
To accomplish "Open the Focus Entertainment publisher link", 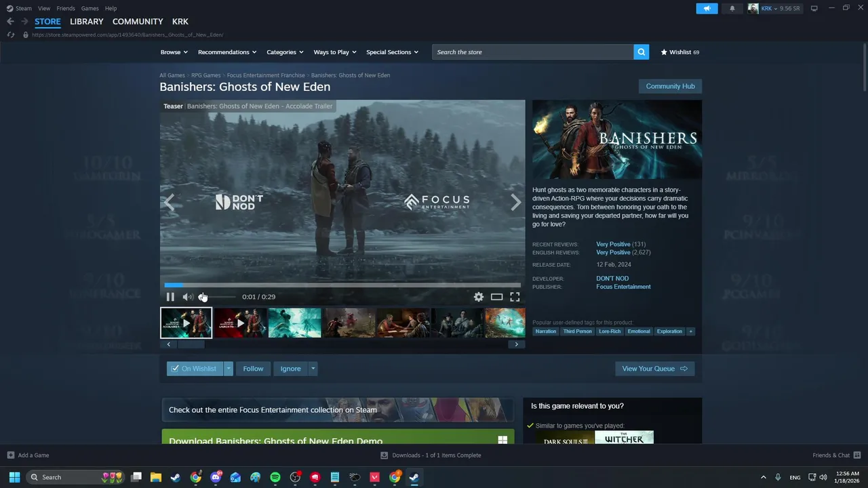I will click(x=623, y=287).
